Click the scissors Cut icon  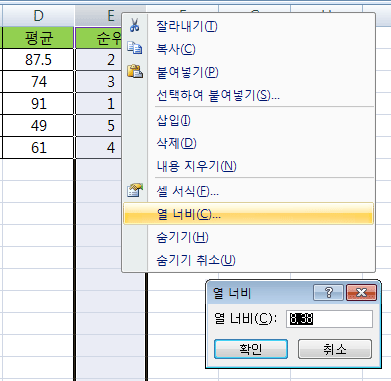(x=135, y=25)
